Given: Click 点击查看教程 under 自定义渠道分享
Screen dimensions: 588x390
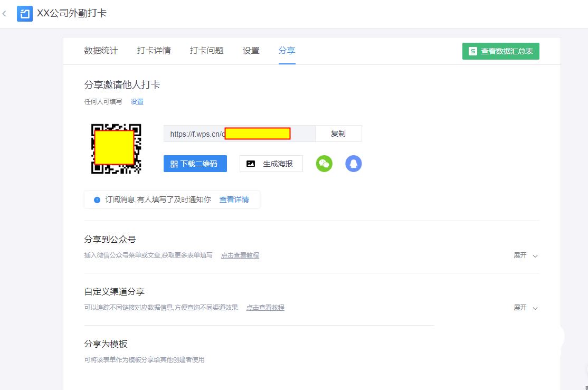Looking at the screenshot, I should (x=265, y=308).
